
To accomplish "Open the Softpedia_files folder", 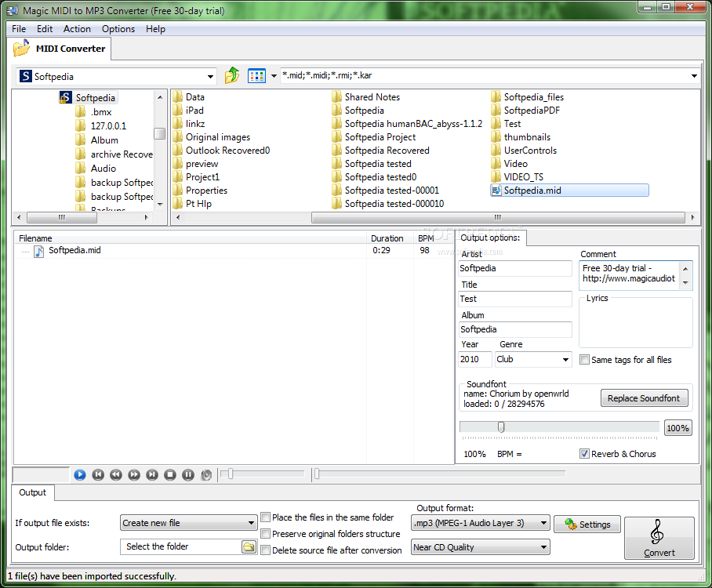I will [x=527, y=96].
